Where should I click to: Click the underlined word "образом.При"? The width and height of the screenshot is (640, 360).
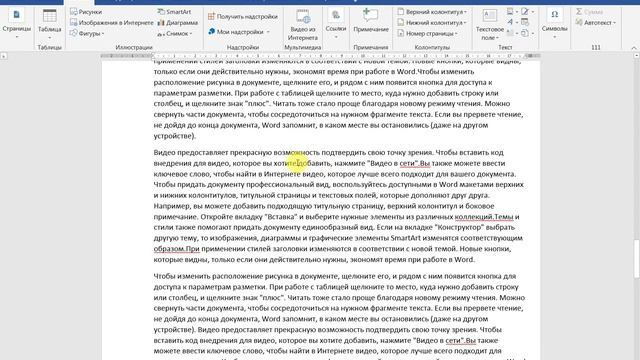coord(176,249)
